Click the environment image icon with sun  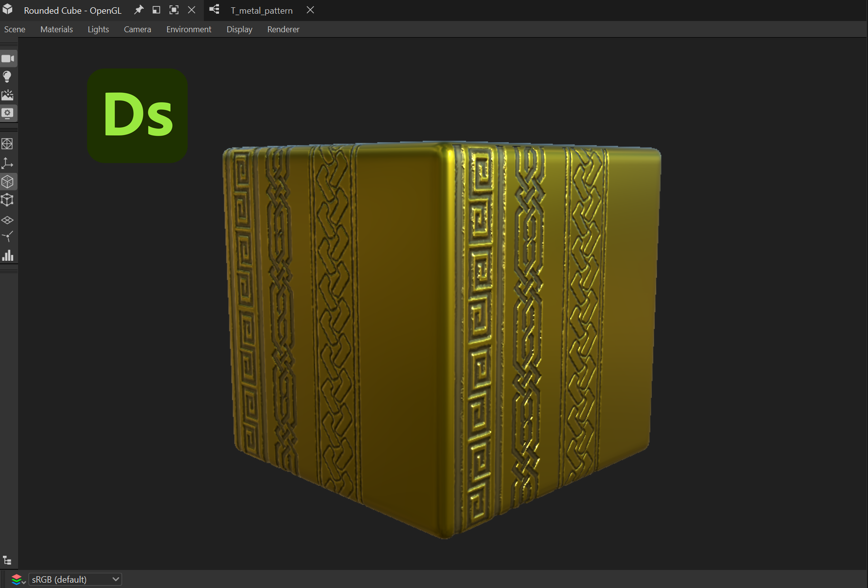pyautogui.click(x=7, y=95)
